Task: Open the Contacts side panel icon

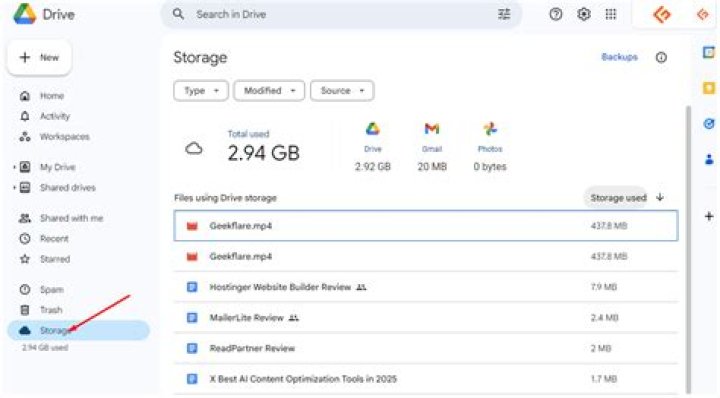Action: click(x=709, y=159)
